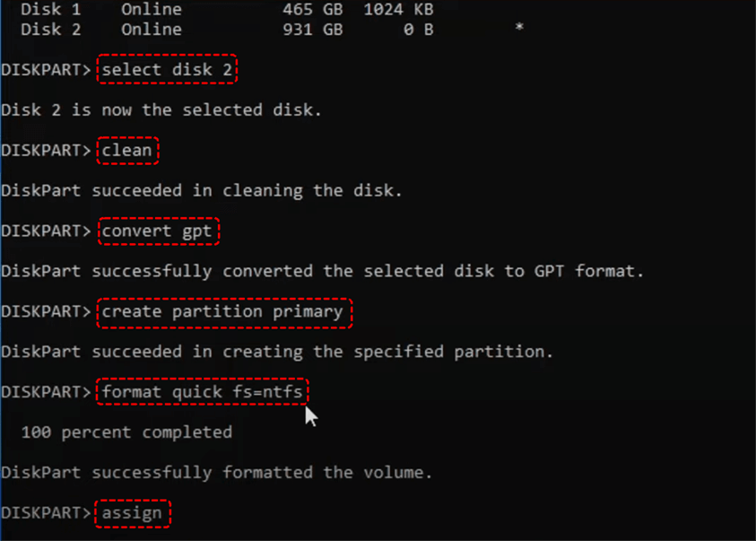This screenshot has height=541, width=756.
Task: Click the asterisk in the Disk 2 row
Action: tap(519, 30)
